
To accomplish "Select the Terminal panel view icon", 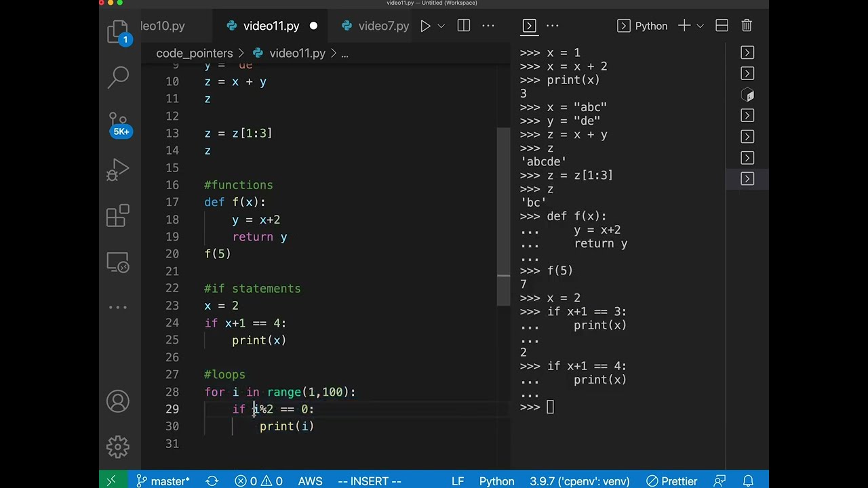I will point(530,26).
